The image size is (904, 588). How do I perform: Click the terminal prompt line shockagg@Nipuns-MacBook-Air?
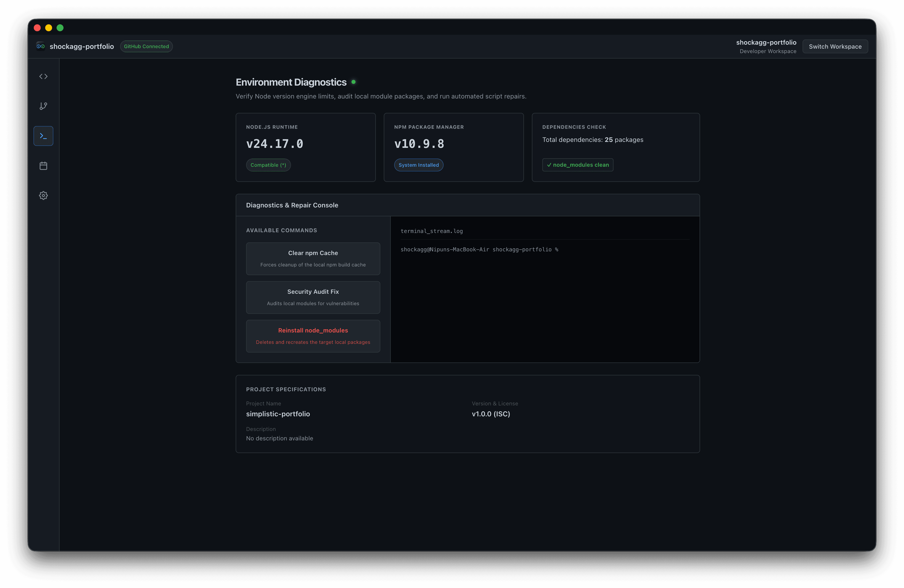(x=479, y=250)
